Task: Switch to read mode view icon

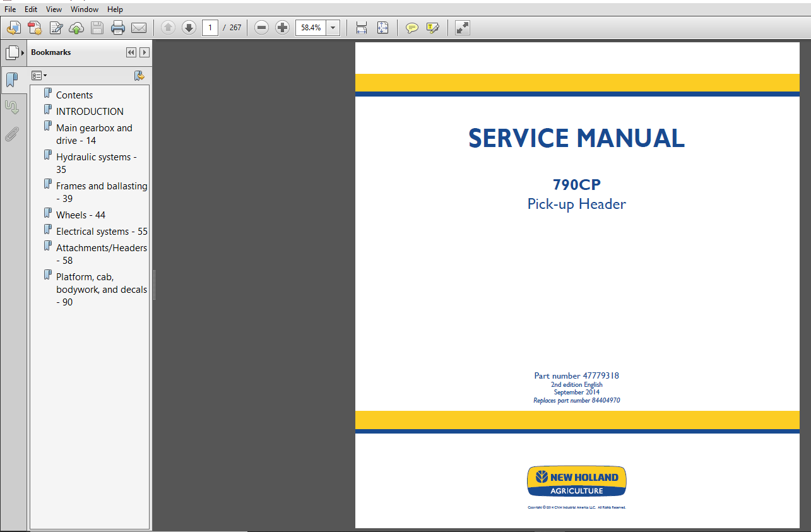Action: coord(463,28)
